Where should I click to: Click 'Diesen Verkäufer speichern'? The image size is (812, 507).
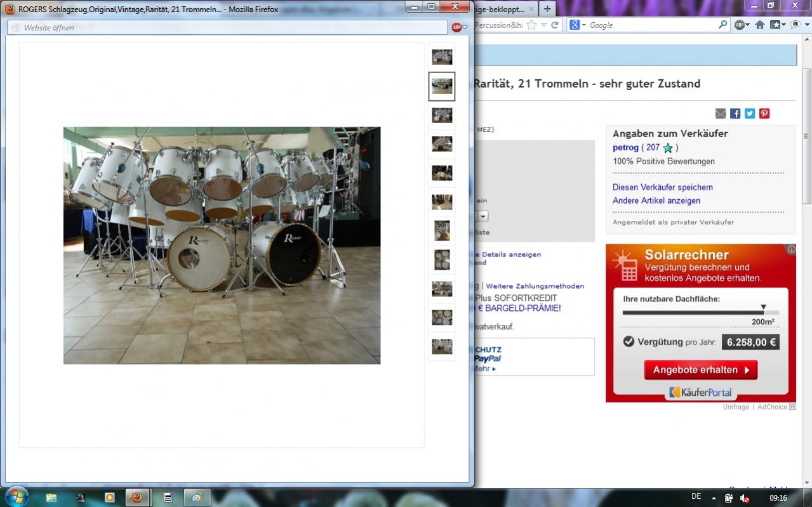point(663,187)
